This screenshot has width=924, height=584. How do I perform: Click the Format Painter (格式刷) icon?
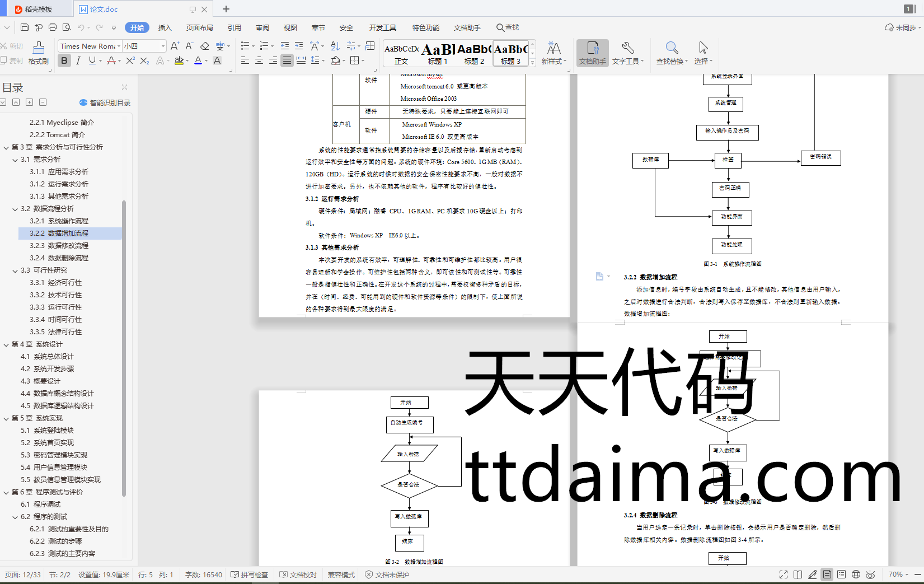pyautogui.click(x=38, y=52)
